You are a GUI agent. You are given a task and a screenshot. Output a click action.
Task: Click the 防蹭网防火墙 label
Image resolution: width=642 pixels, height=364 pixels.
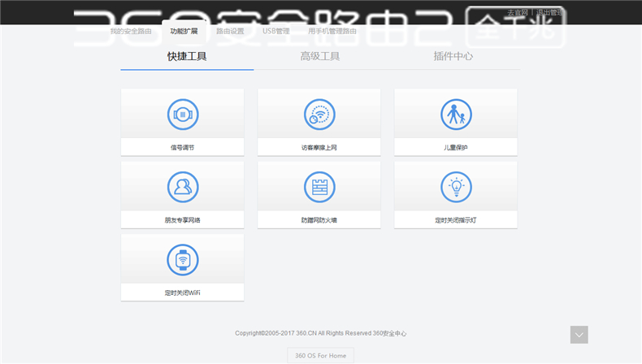tap(319, 220)
